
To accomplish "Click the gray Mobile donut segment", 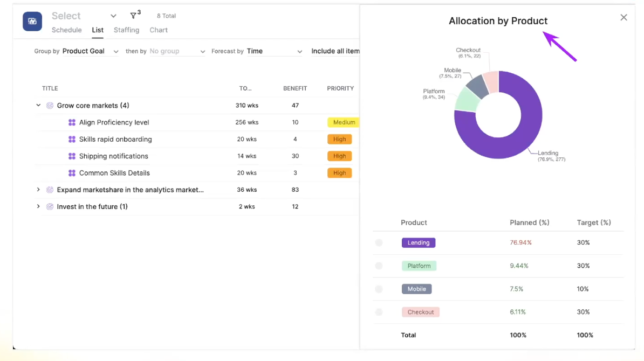I will [x=478, y=85].
